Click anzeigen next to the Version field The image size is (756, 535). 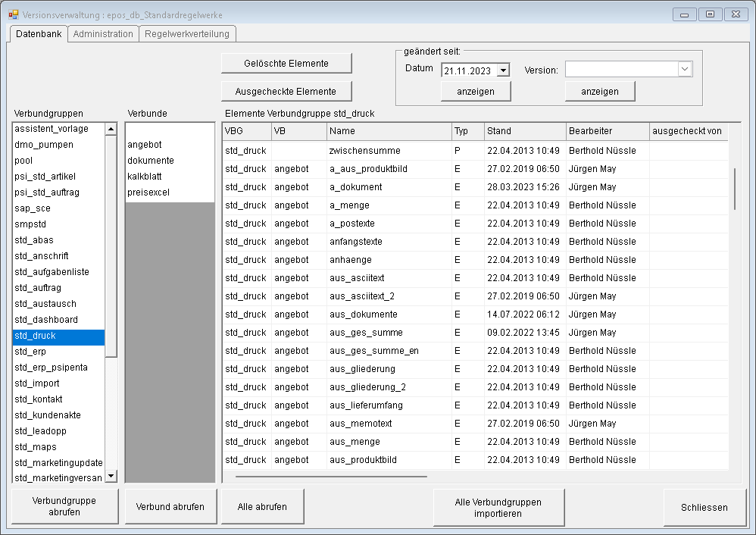point(599,91)
